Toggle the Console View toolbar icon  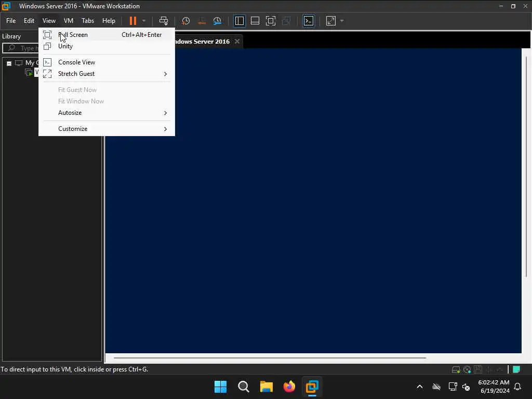tap(309, 21)
